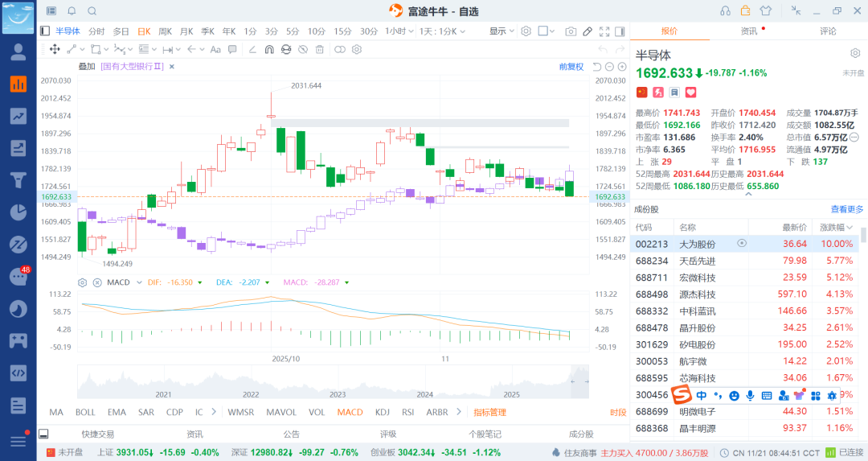Remove the 国有大型银行 overlay
Viewport: 868px width, 461px height.
click(x=173, y=67)
